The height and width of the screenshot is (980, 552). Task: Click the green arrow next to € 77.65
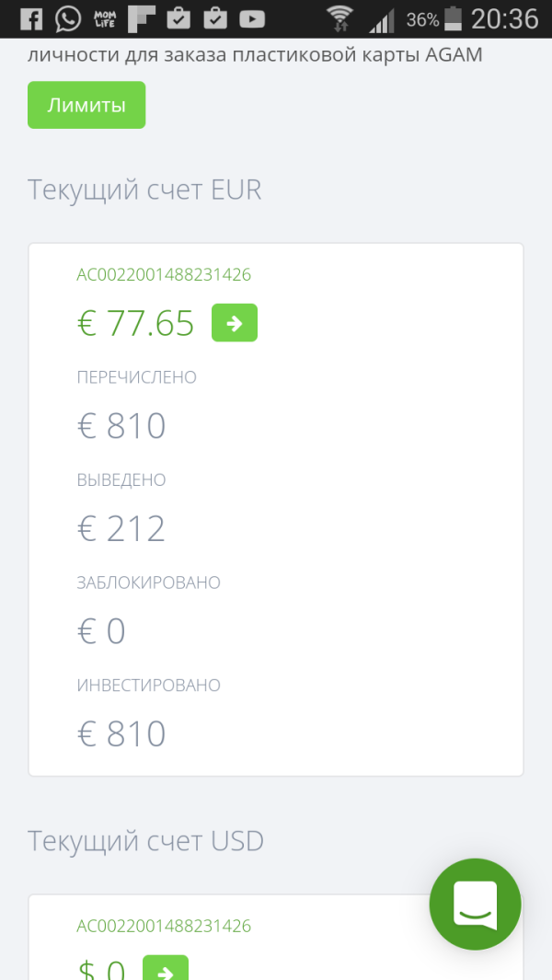(x=235, y=323)
